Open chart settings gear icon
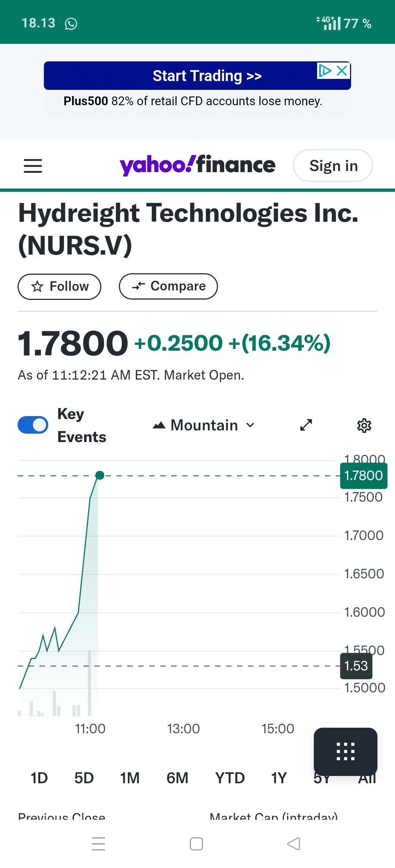This screenshot has width=395, height=868. (364, 426)
